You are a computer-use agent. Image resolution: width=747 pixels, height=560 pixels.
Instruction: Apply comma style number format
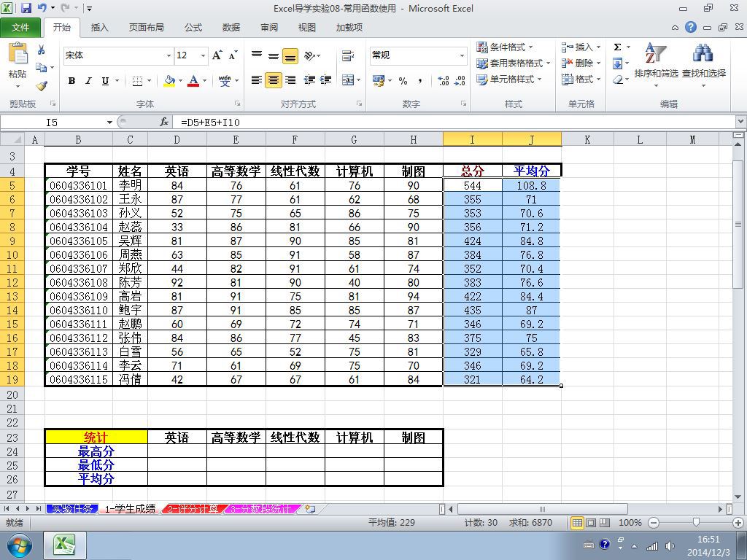[419, 81]
